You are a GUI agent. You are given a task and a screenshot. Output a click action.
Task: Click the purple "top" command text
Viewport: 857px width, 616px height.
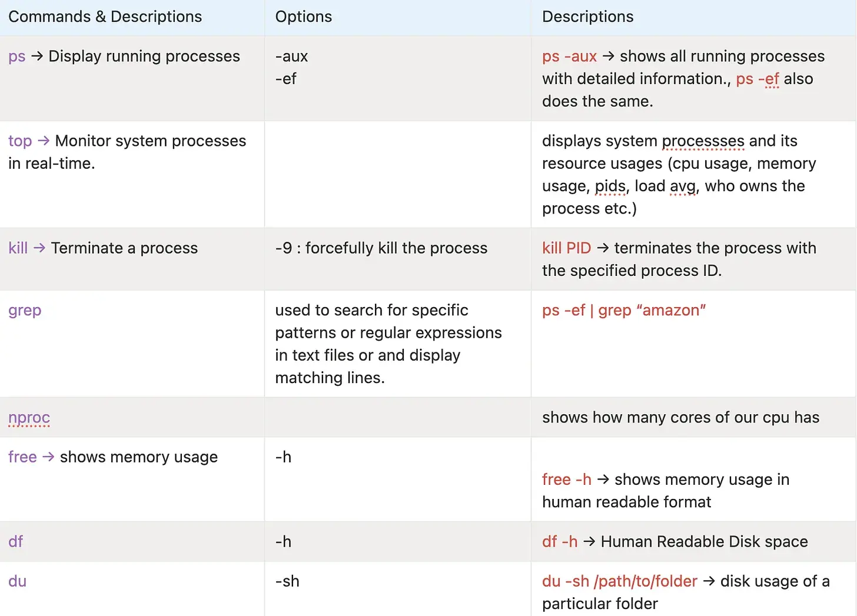pyautogui.click(x=20, y=141)
